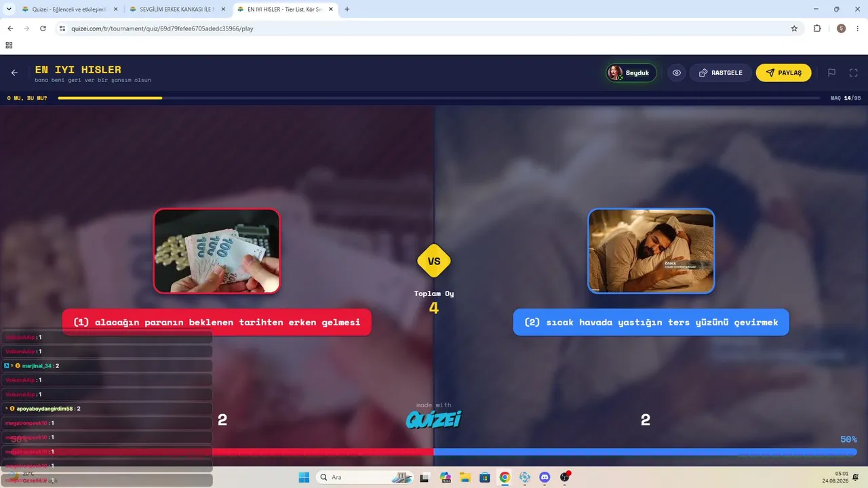Open Task View on the taskbar

click(425, 477)
